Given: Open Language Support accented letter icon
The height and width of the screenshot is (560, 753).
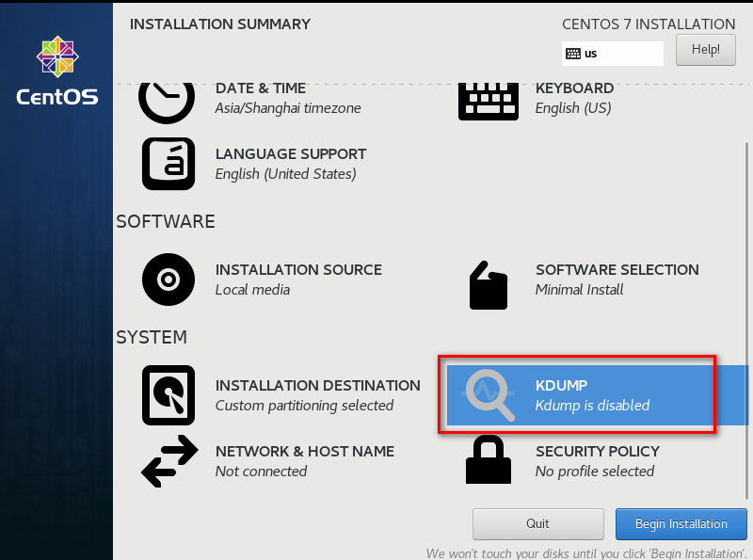Looking at the screenshot, I should [168, 164].
